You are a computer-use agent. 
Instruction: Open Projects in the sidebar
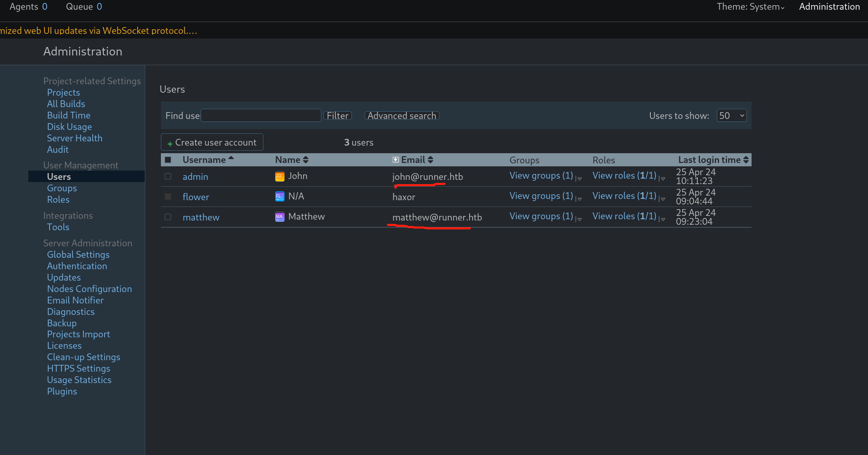point(64,92)
